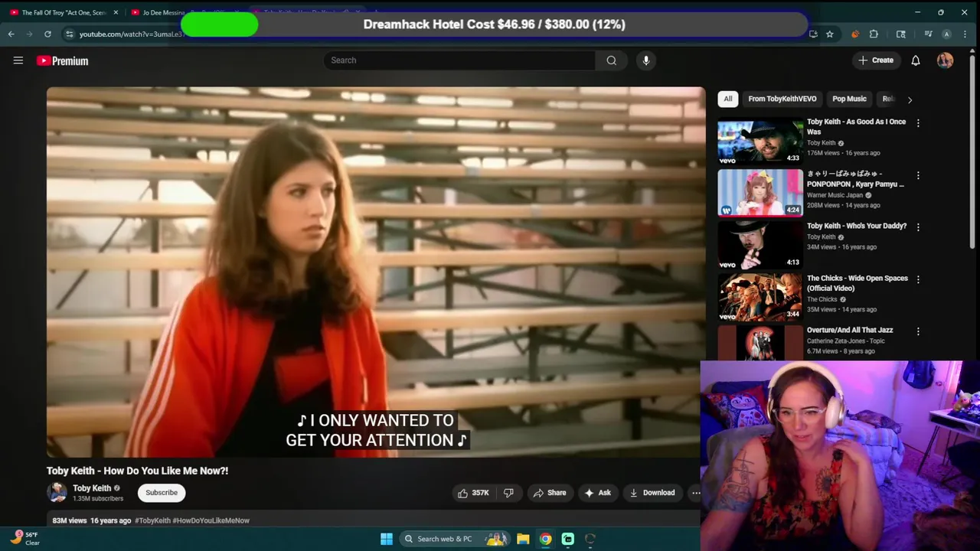
Task: Open the Chrome extensions puzzle icon
Action: point(874,34)
